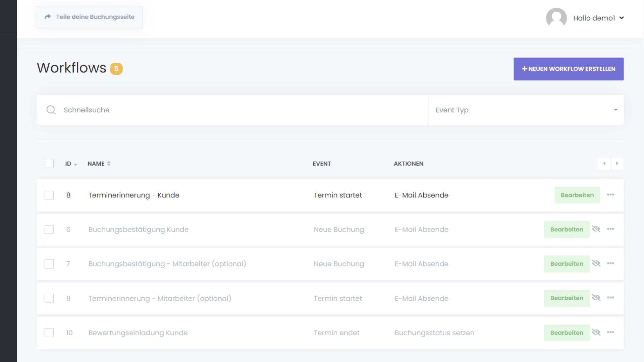
Task: Toggle visibility of Buchungsbestätigung Kunde workflow
Action: click(x=596, y=229)
